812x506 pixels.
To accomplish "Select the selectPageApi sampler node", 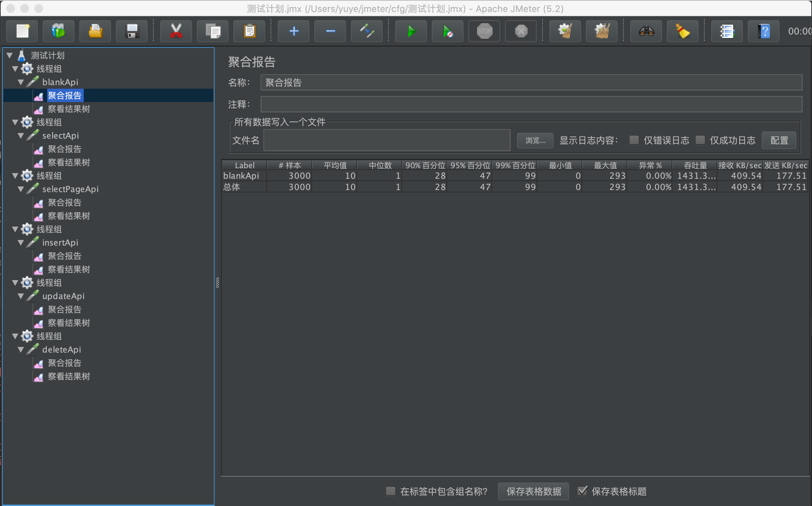I will point(70,189).
